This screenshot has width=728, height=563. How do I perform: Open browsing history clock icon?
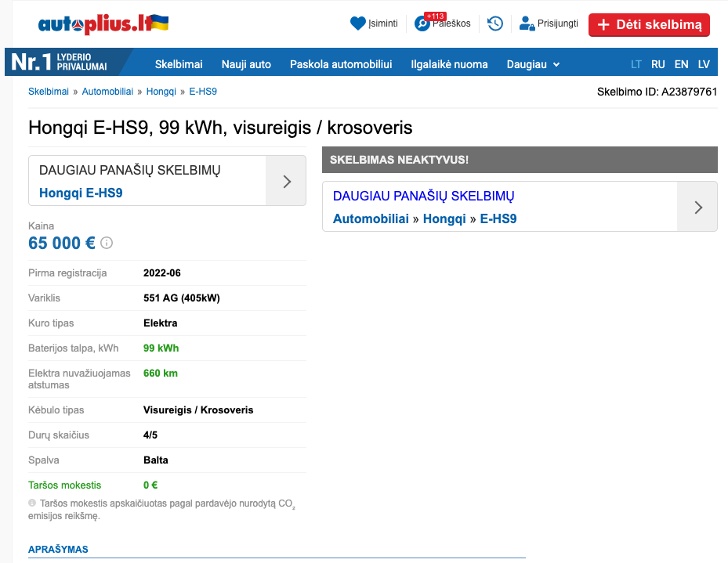[495, 23]
